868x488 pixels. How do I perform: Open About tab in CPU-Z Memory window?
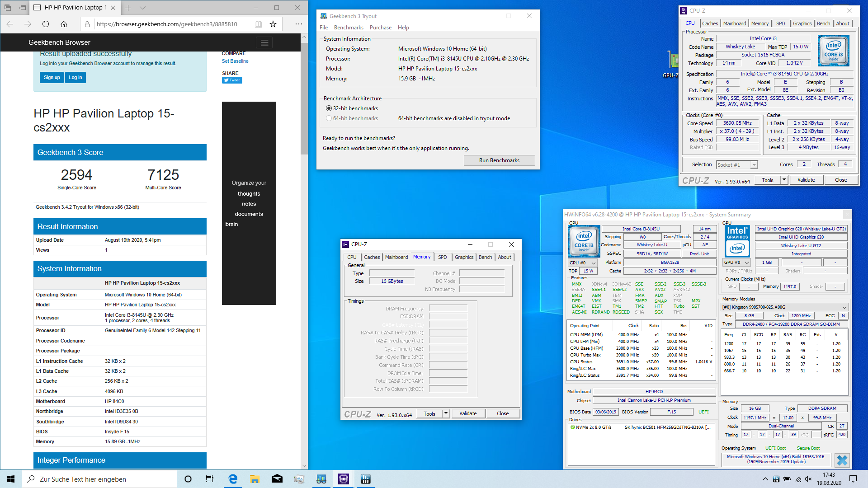click(505, 257)
